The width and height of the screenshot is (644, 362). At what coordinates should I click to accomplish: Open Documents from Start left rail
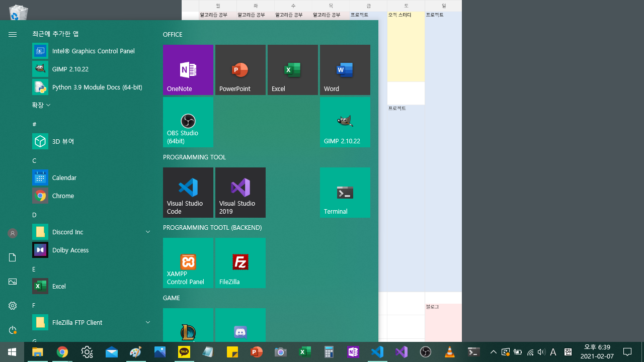point(13,257)
